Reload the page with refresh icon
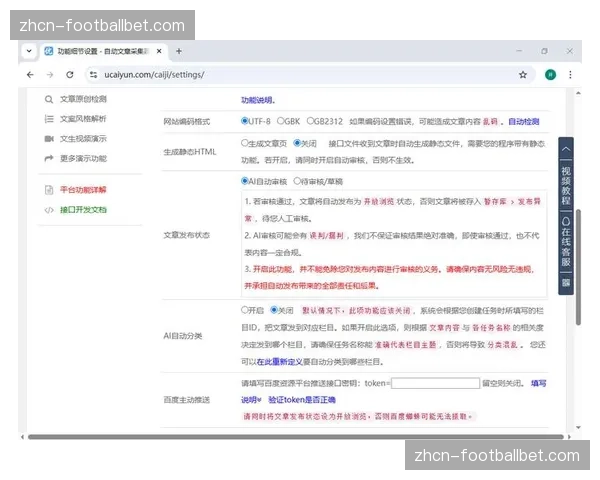This screenshot has height=480, width=600. pos(70,75)
